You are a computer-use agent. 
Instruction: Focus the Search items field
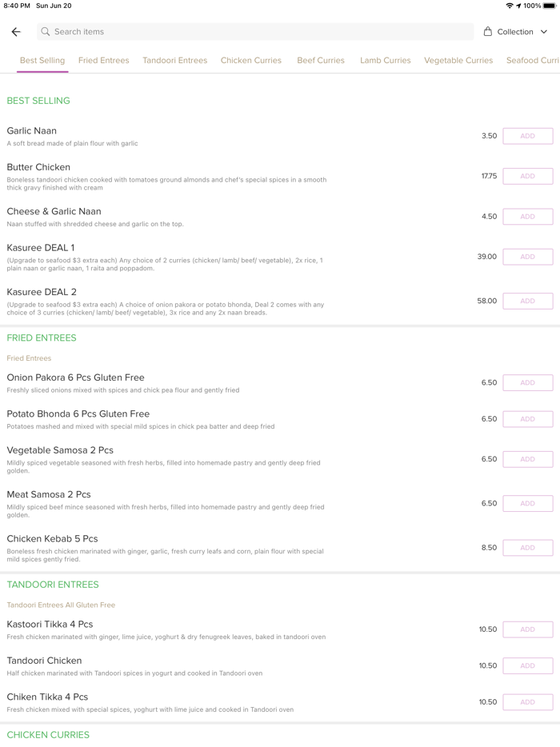[256, 32]
